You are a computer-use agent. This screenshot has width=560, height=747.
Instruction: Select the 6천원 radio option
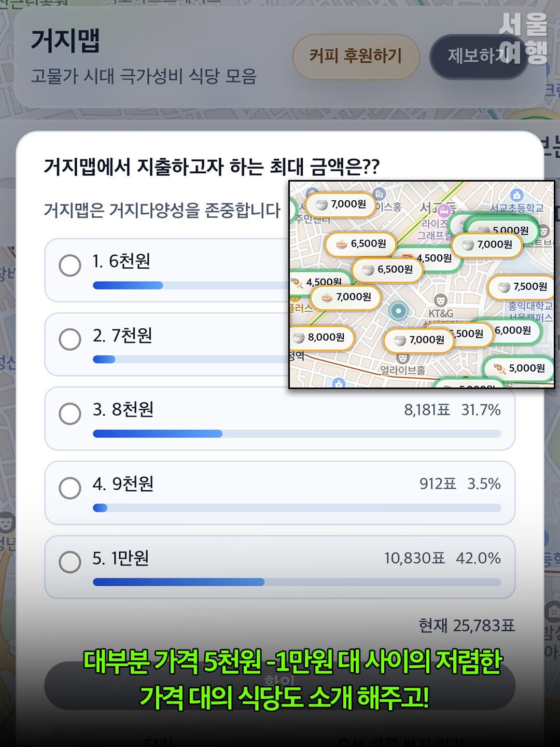[70, 265]
